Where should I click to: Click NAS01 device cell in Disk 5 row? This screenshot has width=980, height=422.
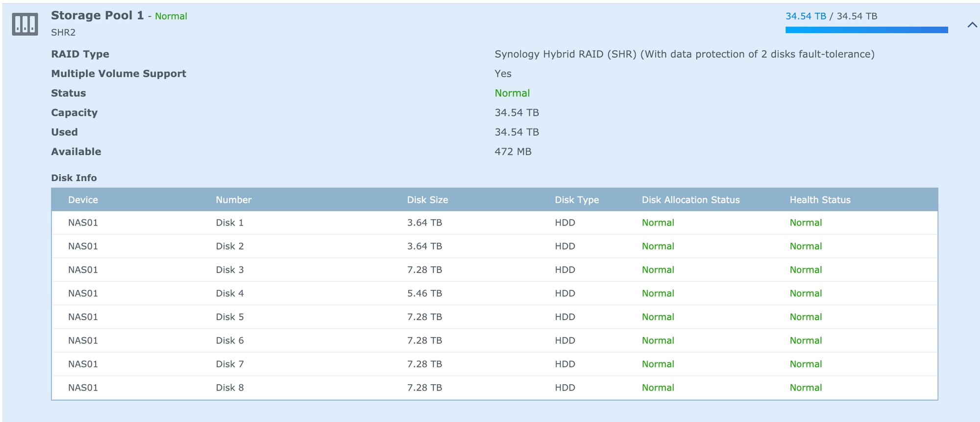point(83,317)
